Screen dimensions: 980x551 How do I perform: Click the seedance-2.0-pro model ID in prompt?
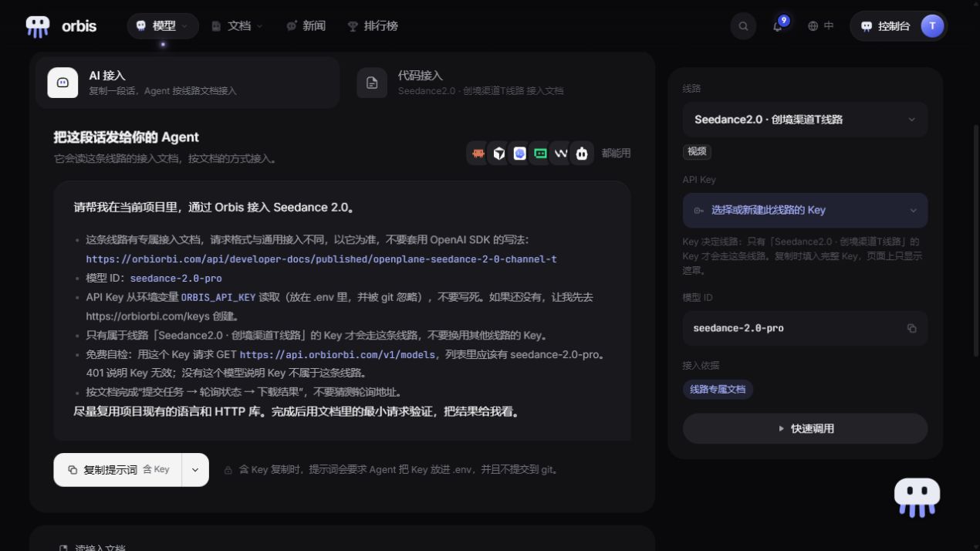click(176, 279)
